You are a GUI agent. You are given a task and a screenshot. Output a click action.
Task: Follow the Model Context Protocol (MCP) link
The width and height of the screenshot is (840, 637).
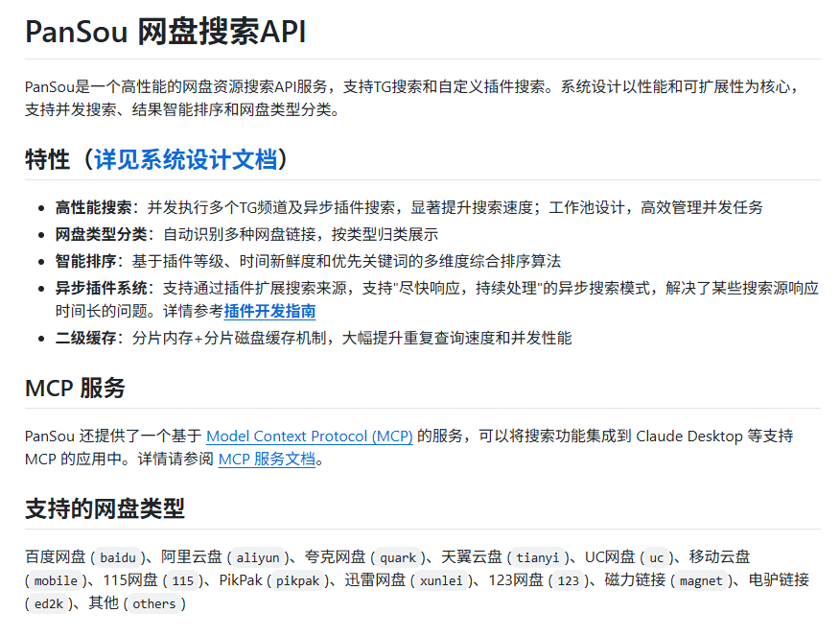[309, 436]
